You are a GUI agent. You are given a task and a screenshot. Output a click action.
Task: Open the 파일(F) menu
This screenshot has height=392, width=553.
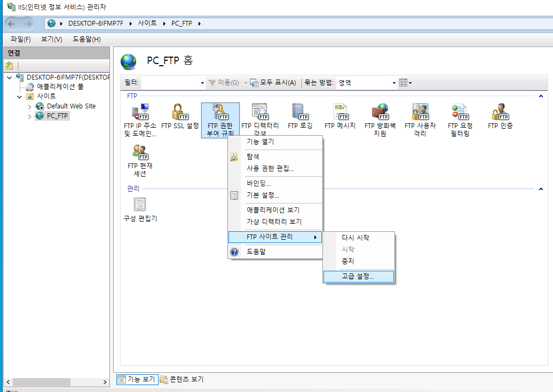click(21, 39)
